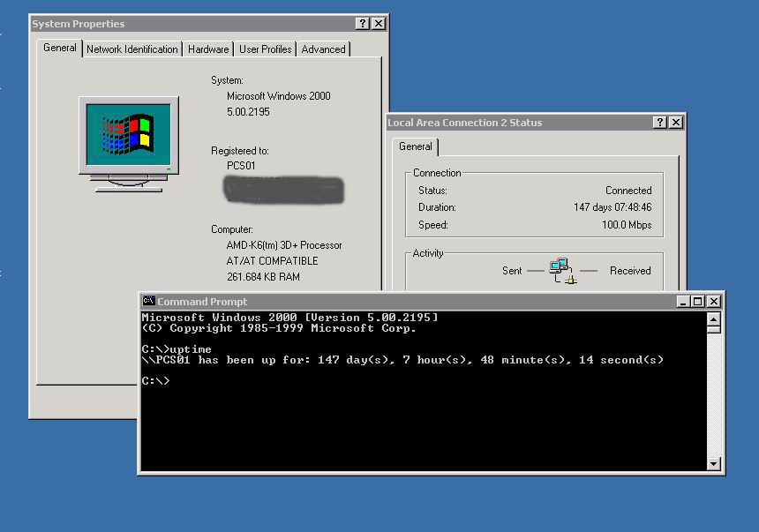759x532 pixels.
Task: Click the System Properties title bar
Action: click(x=208, y=23)
